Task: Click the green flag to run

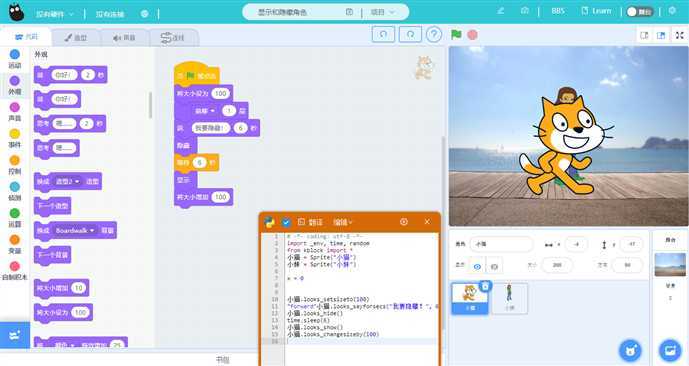Action: pos(456,34)
